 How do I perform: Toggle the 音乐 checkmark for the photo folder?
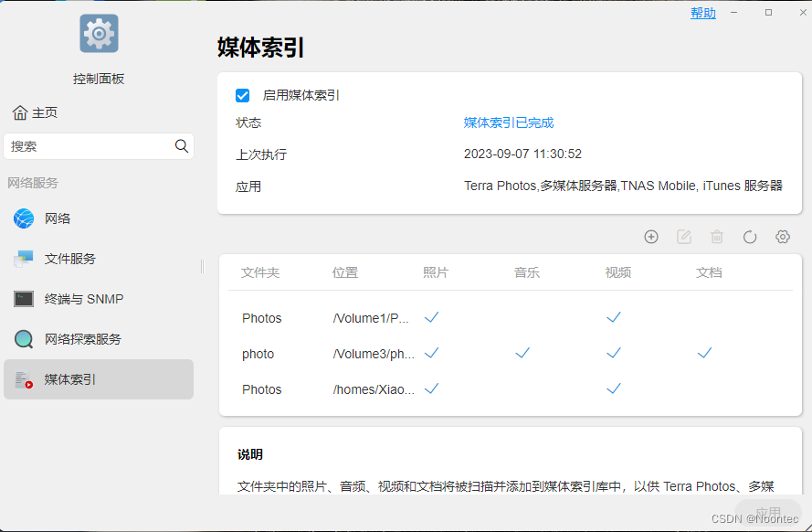click(x=522, y=353)
